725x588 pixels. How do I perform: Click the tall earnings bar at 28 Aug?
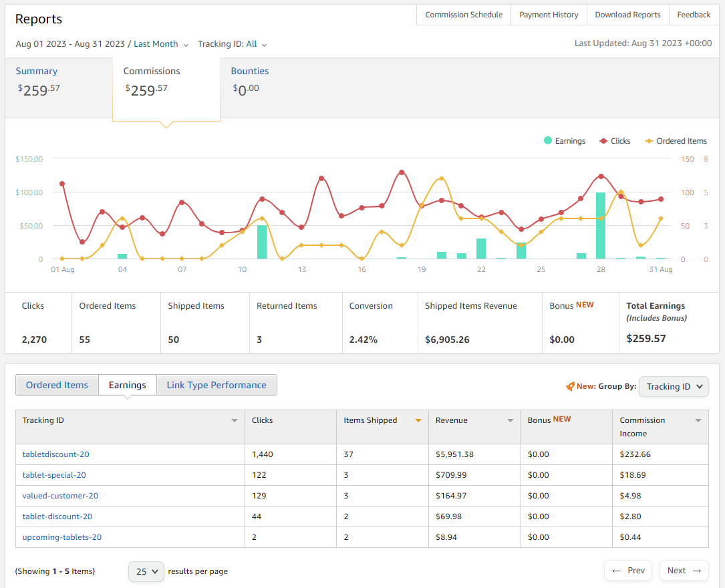601,226
